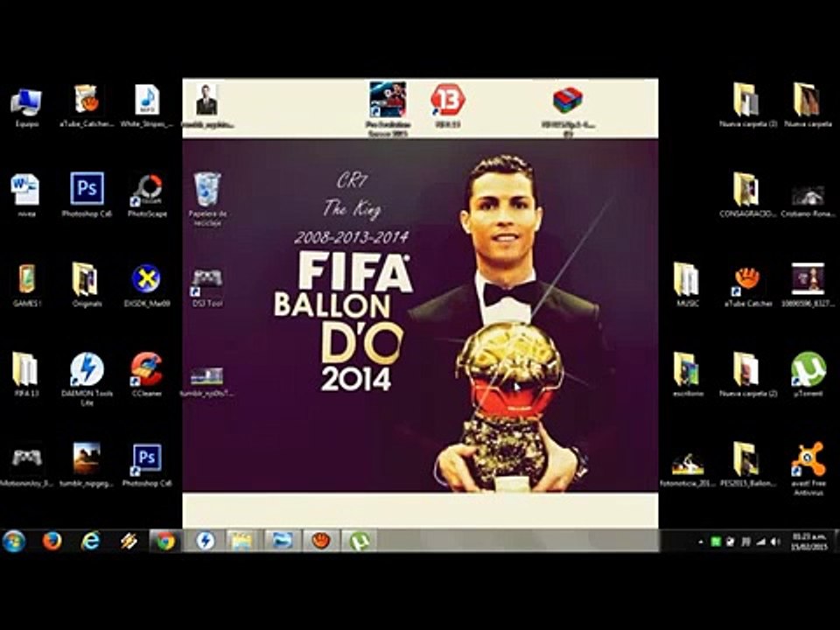This screenshot has height=630, width=840.
Task: Launch Firefox from the taskbar
Action: pyautogui.click(x=52, y=541)
